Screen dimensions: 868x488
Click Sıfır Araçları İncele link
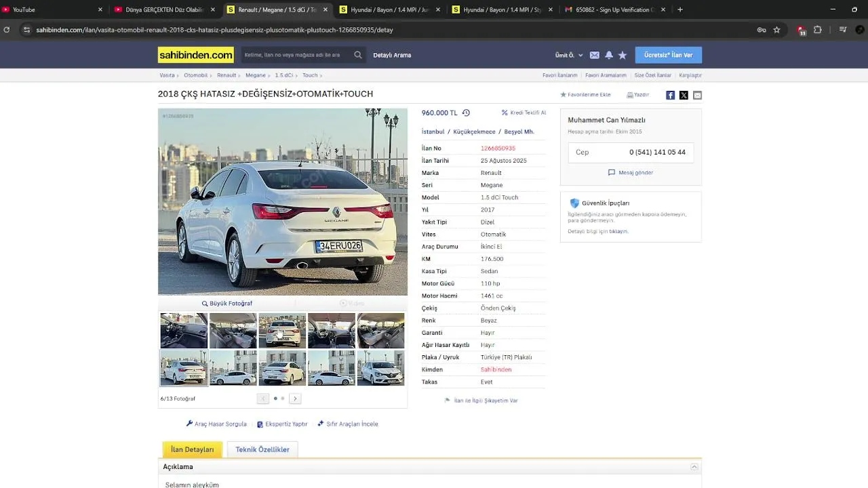(348, 424)
